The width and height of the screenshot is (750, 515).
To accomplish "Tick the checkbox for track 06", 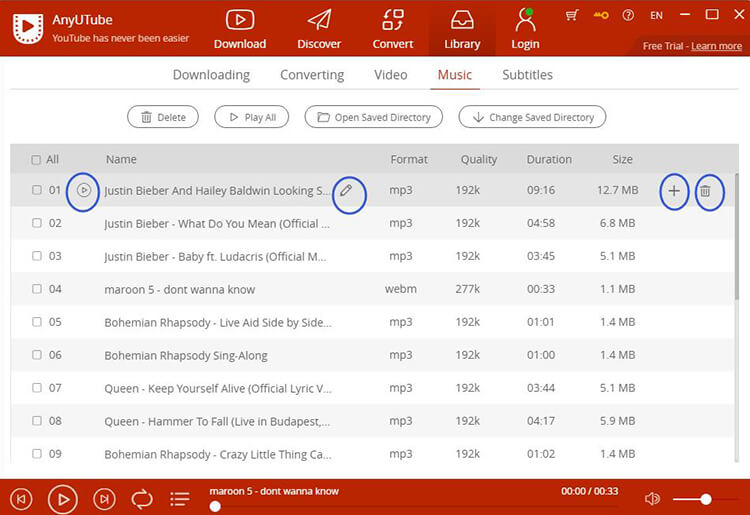I will 37,355.
